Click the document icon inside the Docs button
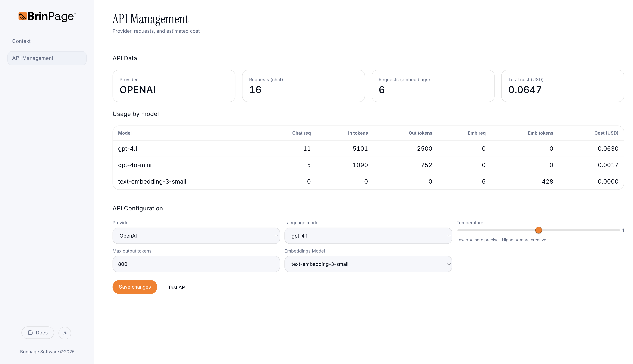Screen dimensions: 633x364 coord(30,333)
